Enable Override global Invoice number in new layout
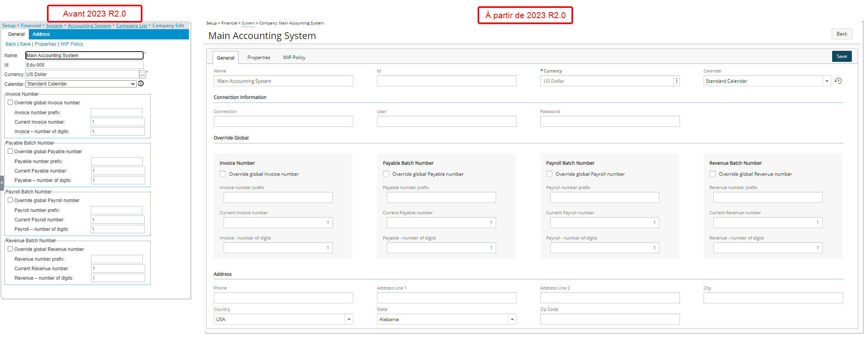The image size is (868, 338). tap(223, 174)
